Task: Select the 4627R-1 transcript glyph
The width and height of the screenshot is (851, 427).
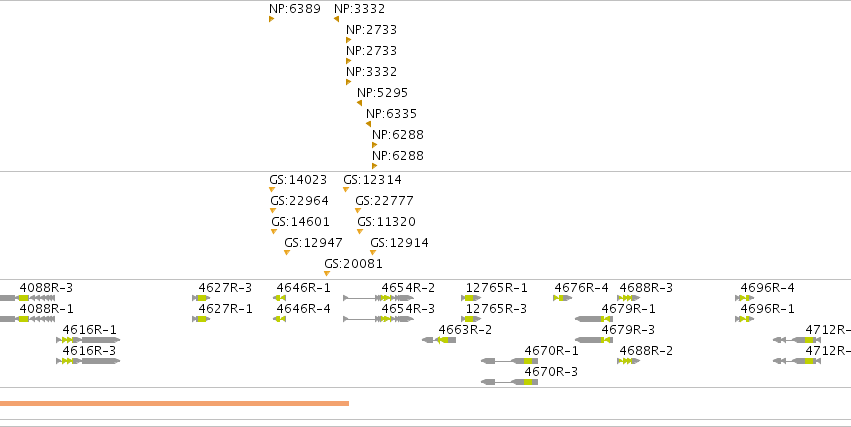Action: (201, 319)
